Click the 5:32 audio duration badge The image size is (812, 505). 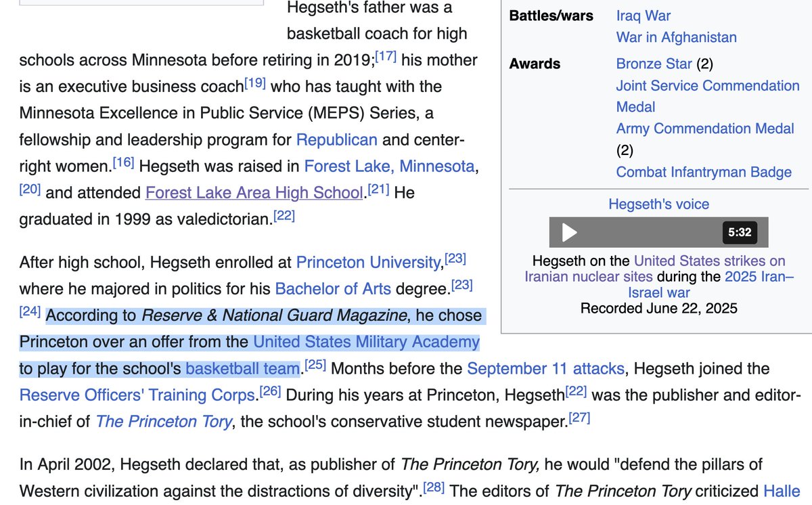(x=740, y=233)
